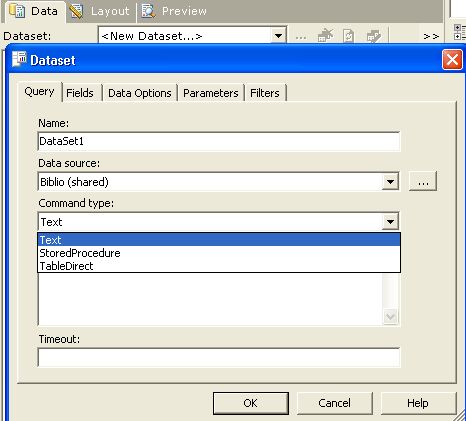Open the Parameters tab

coord(211,93)
